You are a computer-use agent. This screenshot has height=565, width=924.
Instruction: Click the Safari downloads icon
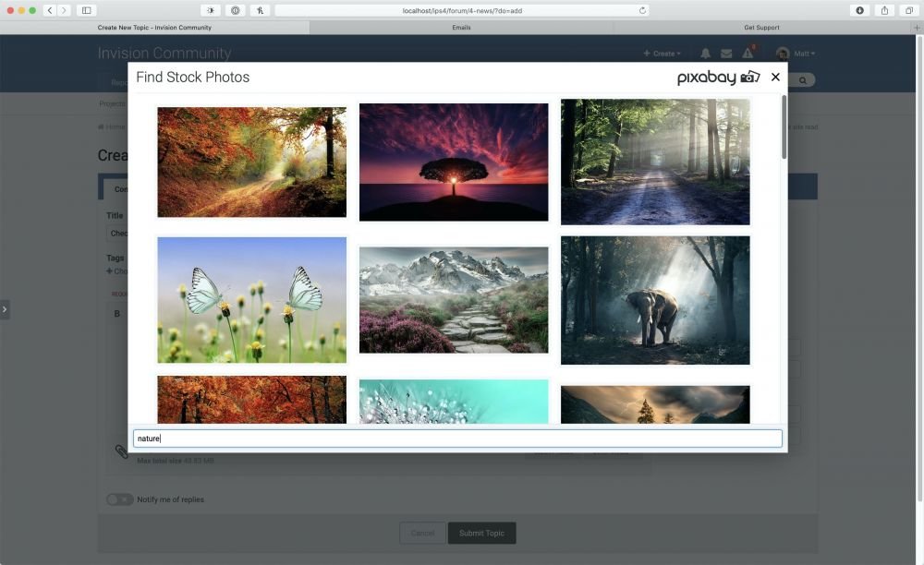[860, 10]
